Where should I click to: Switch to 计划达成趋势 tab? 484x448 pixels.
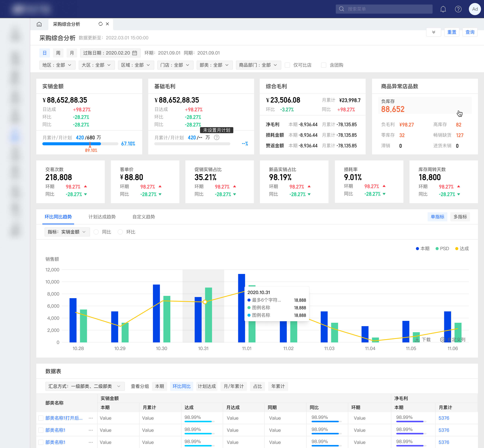tap(102, 217)
